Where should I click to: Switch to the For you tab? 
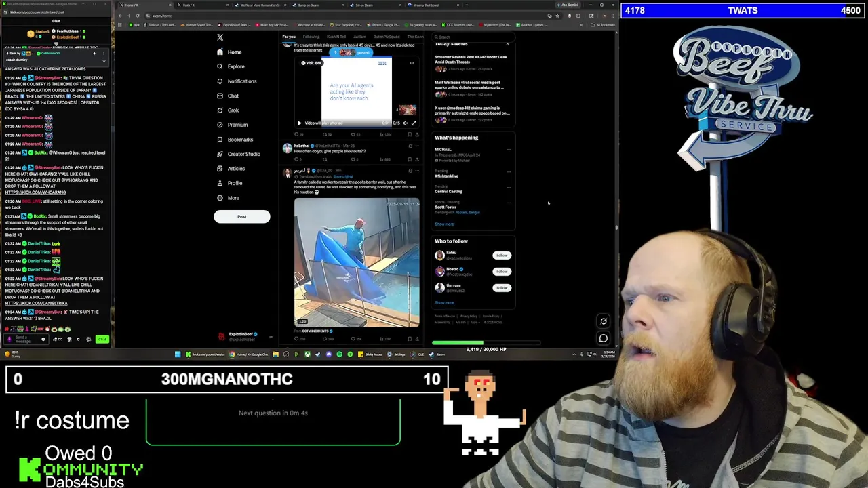pos(289,37)
